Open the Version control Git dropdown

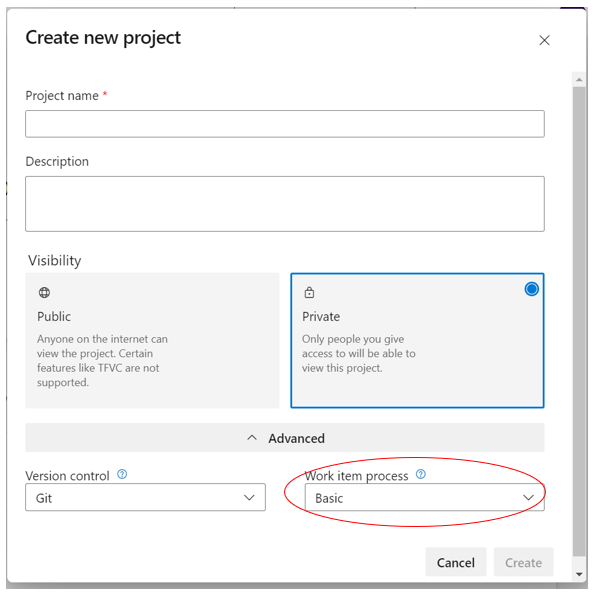click(x=145, y=497)
